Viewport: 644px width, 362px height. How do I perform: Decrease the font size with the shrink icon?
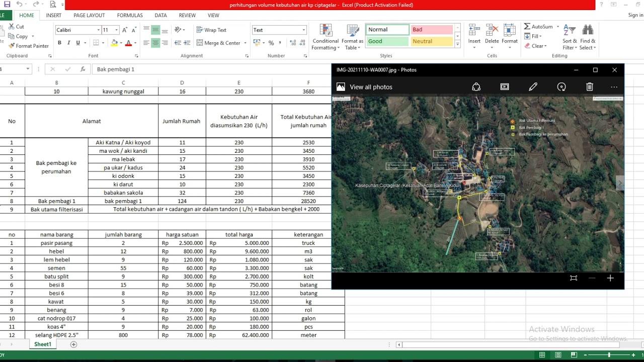coord(133,30)
